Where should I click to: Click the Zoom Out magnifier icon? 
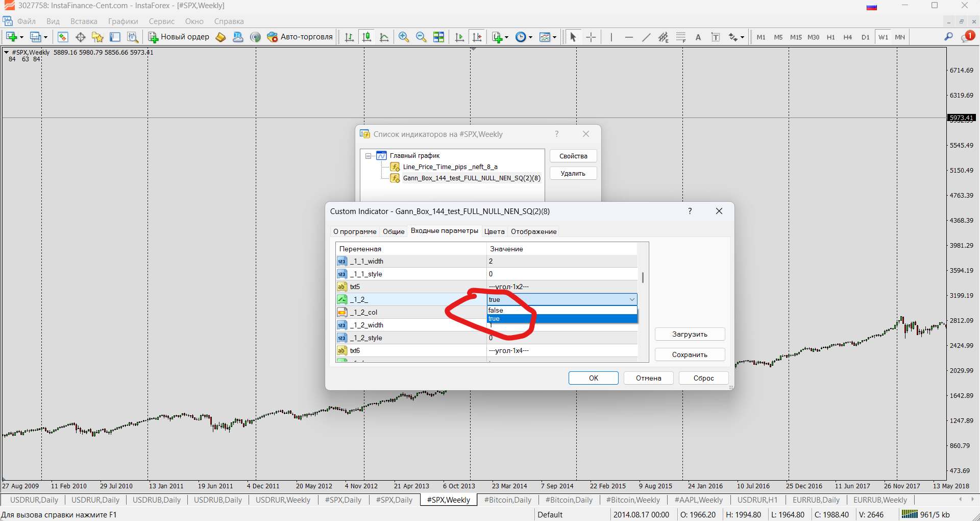pyautogui.click(x=421, y=37)
